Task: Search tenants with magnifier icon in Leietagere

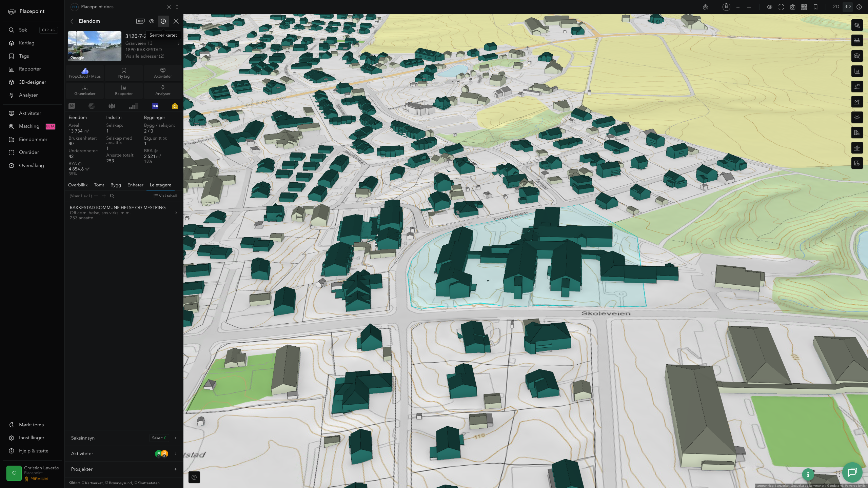Action: [112, 196]
